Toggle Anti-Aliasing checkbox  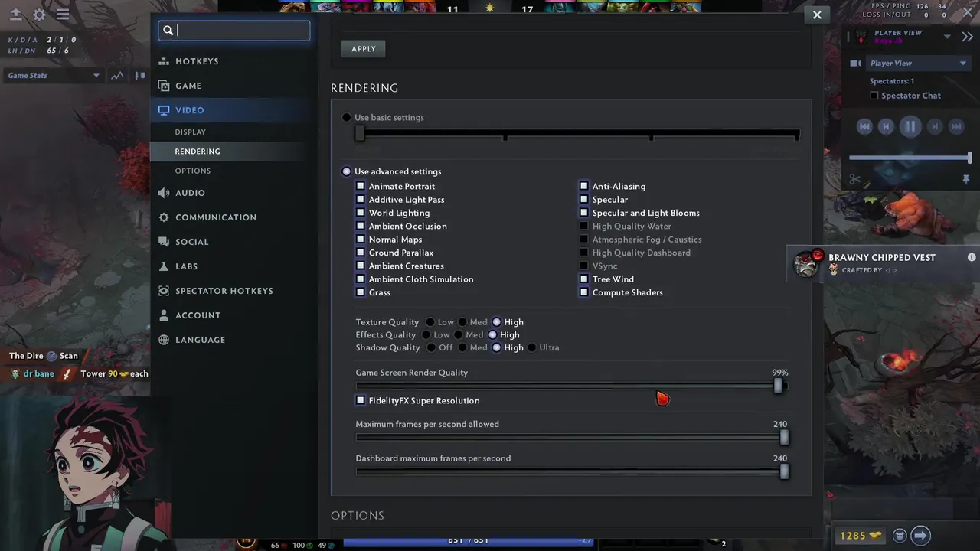coord(584,186)
